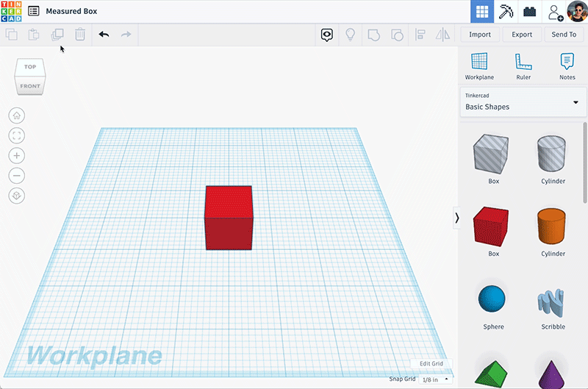Toggle Show all eye icon
This screenshot has height=389, width=588.
(326, 35)
